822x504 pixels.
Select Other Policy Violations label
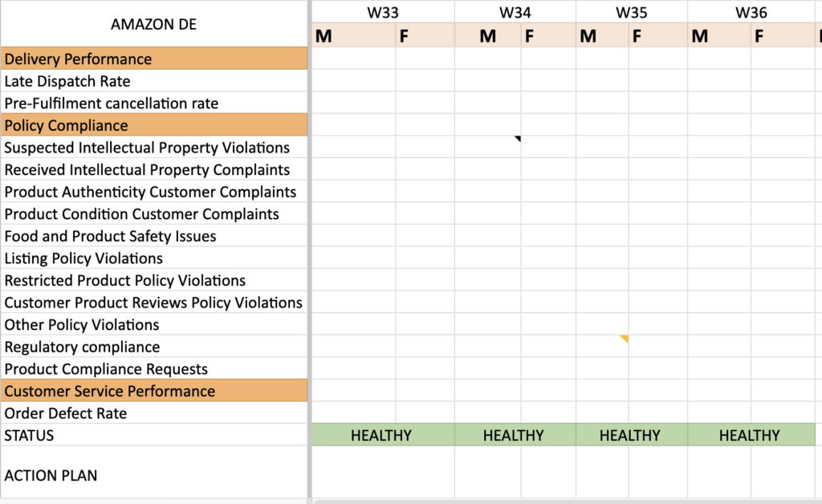154,324
